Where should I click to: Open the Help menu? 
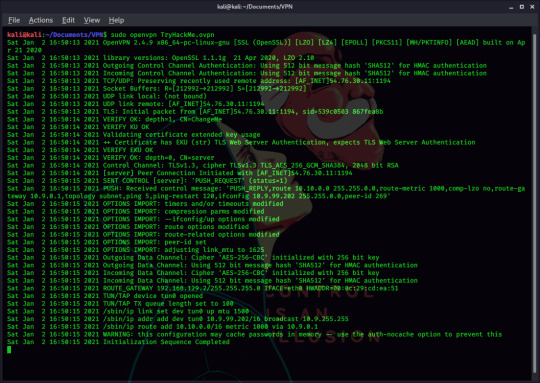[x=116, y=20]
